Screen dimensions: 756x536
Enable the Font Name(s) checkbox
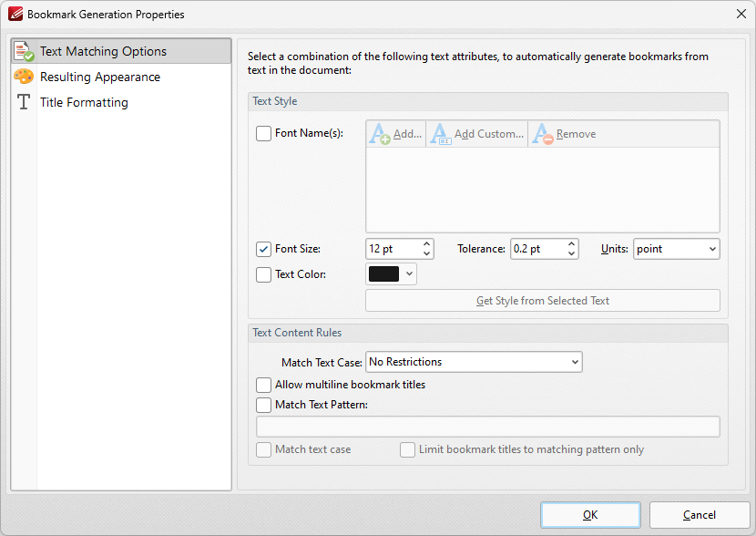pos(264,133)
